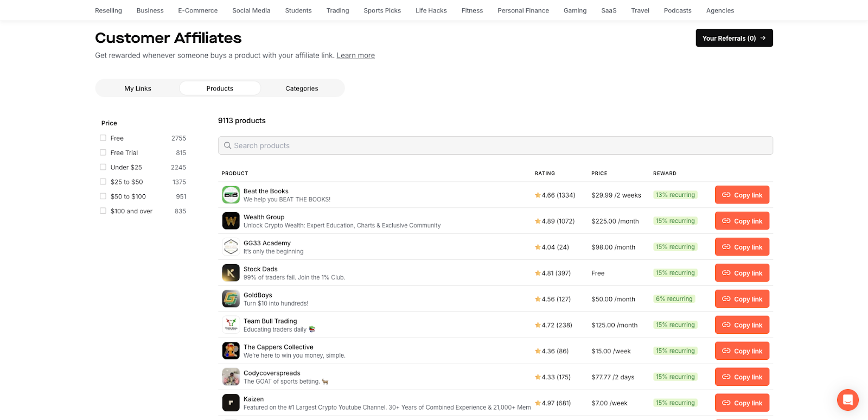Click the Codycoverspreads product name
This screenshot has width=868, height=420.
(x=272, y=373)
